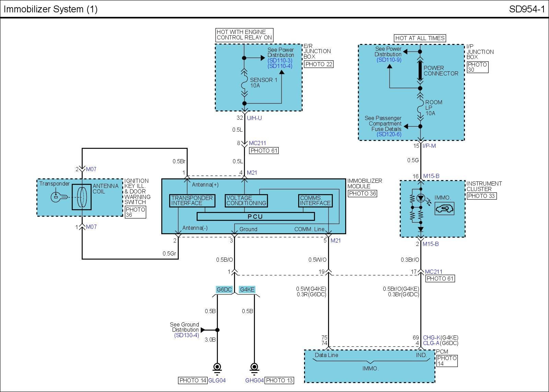Click the GHG04 ground symbol
Viewport: 549px width, 392px height.
(254, 367)
